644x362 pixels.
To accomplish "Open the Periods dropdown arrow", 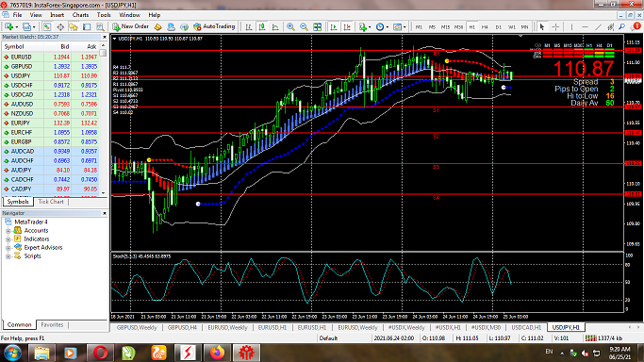I will coord(387,27).
